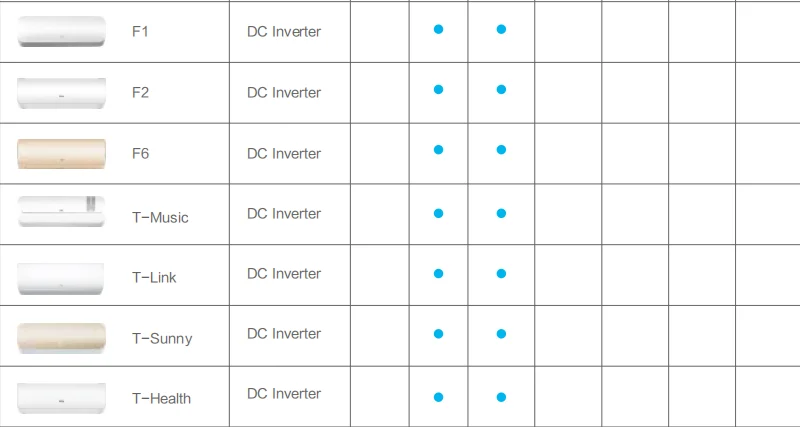The image size is (800, 427).
Task: Click the right blue dot in F2 row
Action: coord(501,90)
